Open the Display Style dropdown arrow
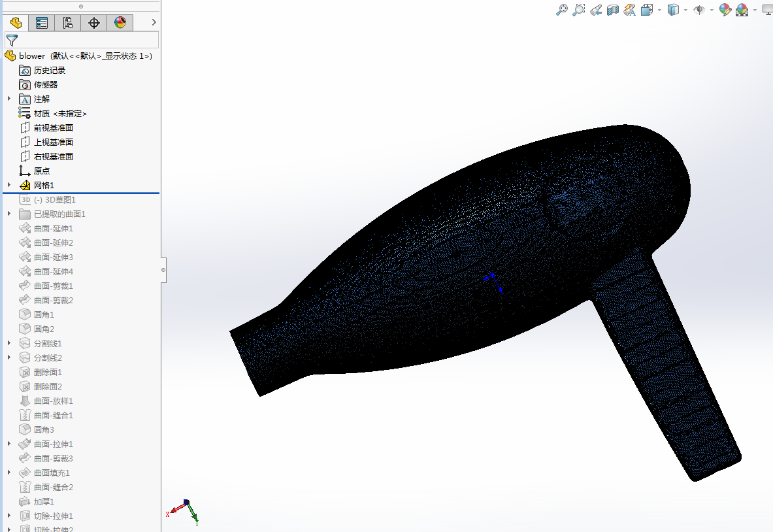 pos(685,10)
